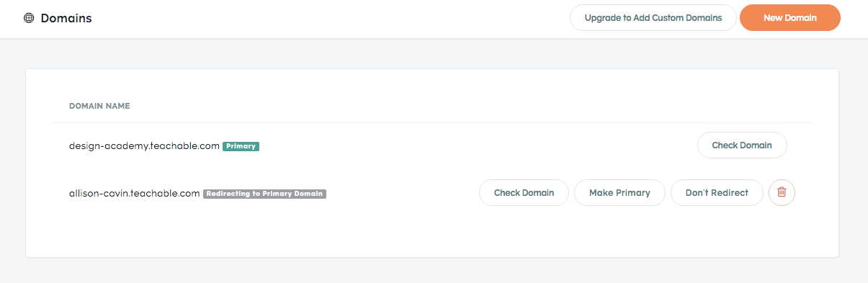Open the New Domain dialog
The width and height of the screenshot is (868, 283).
[790, 18]
